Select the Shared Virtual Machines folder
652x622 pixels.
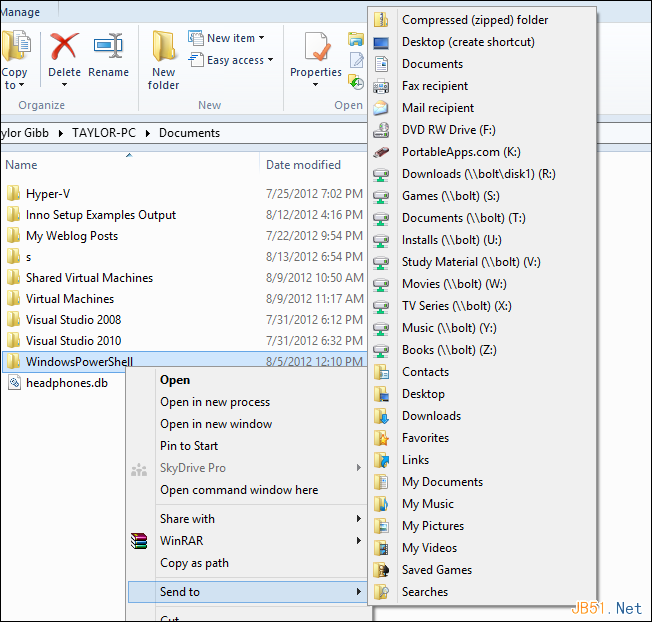[x=89, y=278]
